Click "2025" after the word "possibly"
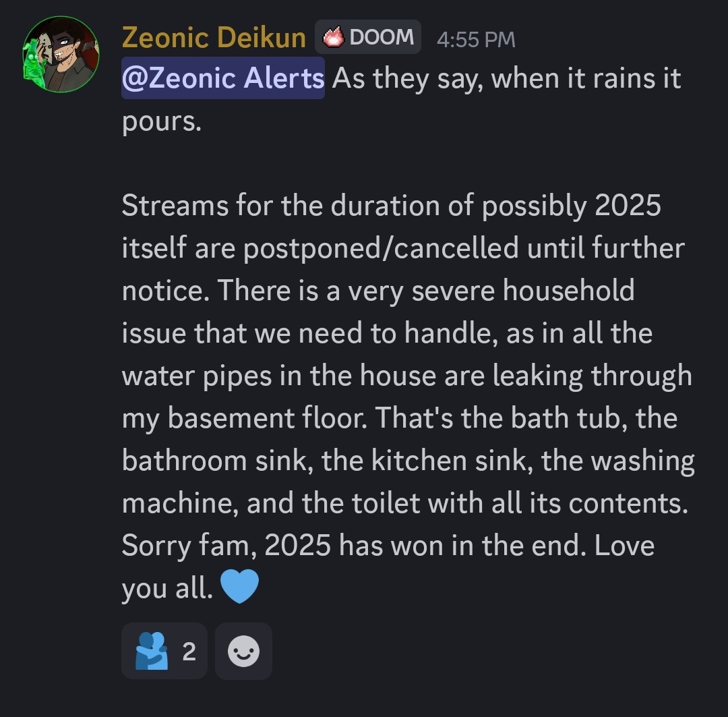Screen dimensions: 728x717 coord(628,206)
